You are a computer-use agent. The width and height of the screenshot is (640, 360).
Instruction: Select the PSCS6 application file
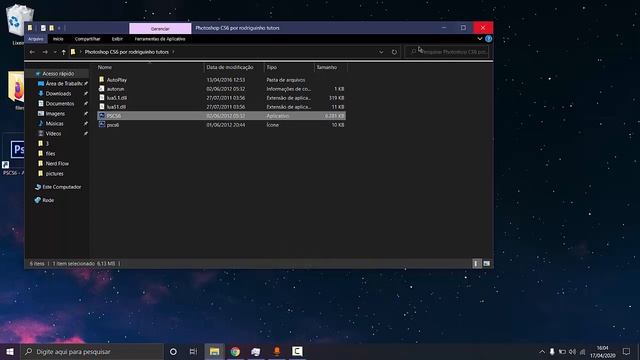(222, 116)
